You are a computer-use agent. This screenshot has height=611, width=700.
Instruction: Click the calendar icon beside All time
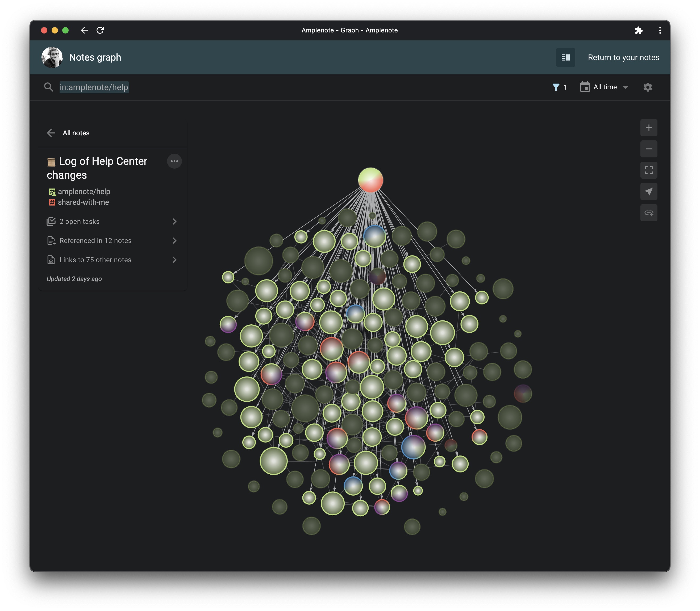[x=585, y=87]
